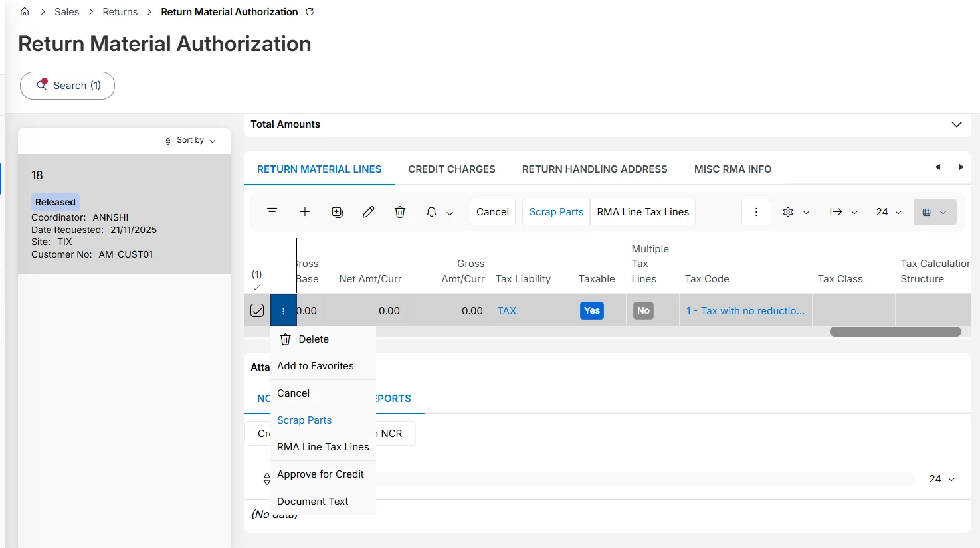
Task: Toggle the Taxable Yes badge
Action: [591, 310]
